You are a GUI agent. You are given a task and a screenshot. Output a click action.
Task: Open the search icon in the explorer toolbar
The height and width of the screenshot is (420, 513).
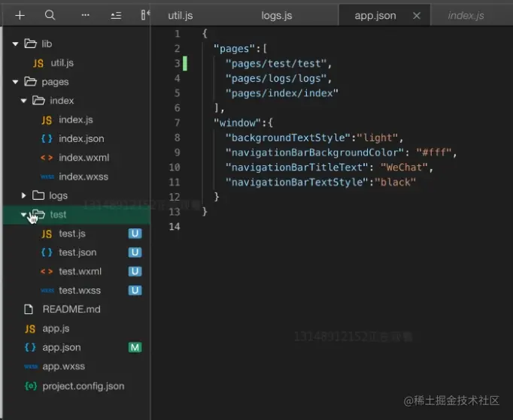(x=50, y=15)
